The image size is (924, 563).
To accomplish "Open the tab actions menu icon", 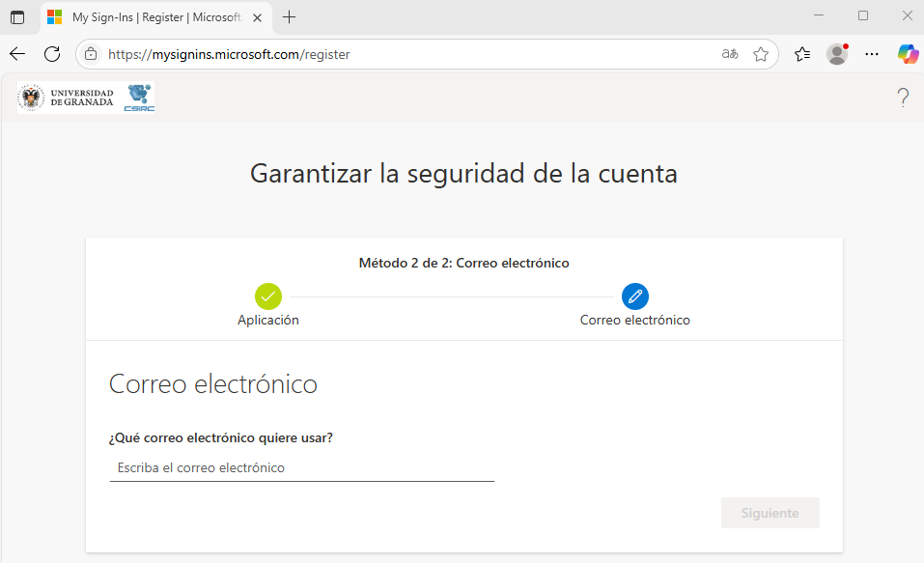I will pos(17,17).
